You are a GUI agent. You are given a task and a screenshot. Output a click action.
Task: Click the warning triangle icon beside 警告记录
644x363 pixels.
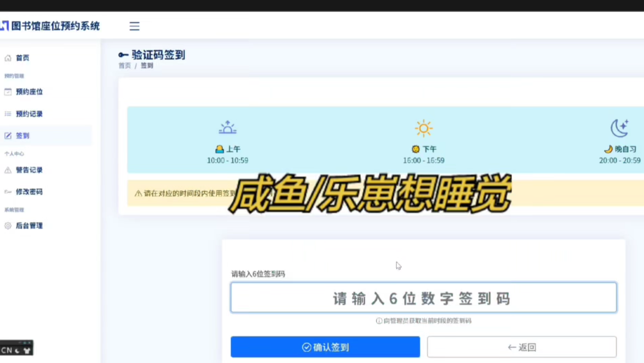coord(8,170)
